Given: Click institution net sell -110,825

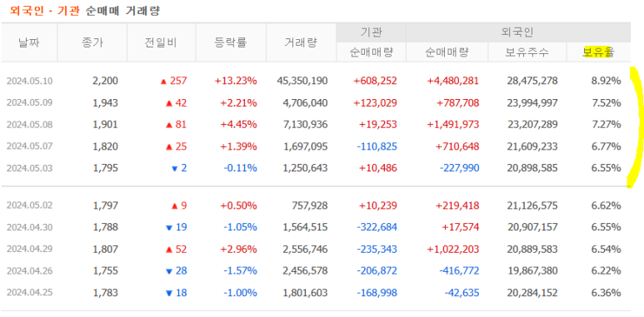Looking at the screenshot, I should [x=377, y=146].
